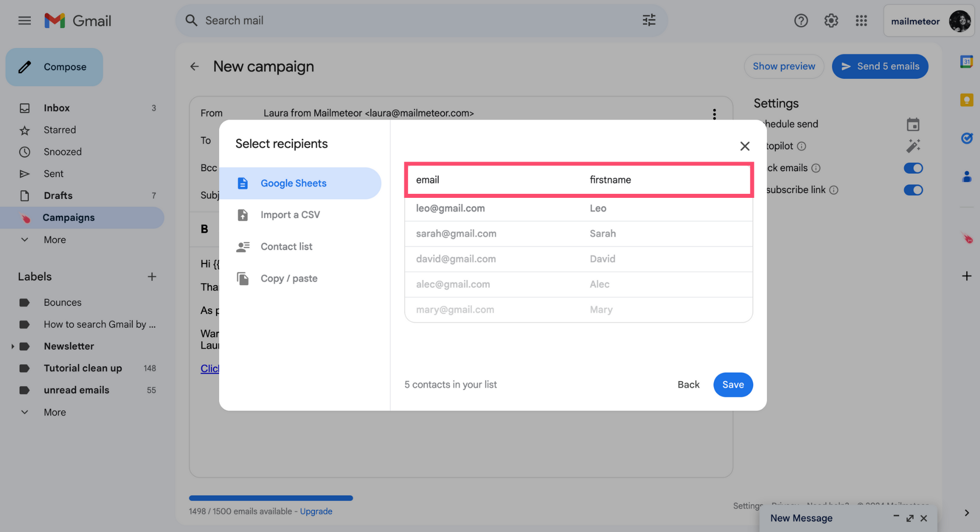This screenshot has width=980, height=532.
Task: Open the Drafts folder
Action: 83,196
